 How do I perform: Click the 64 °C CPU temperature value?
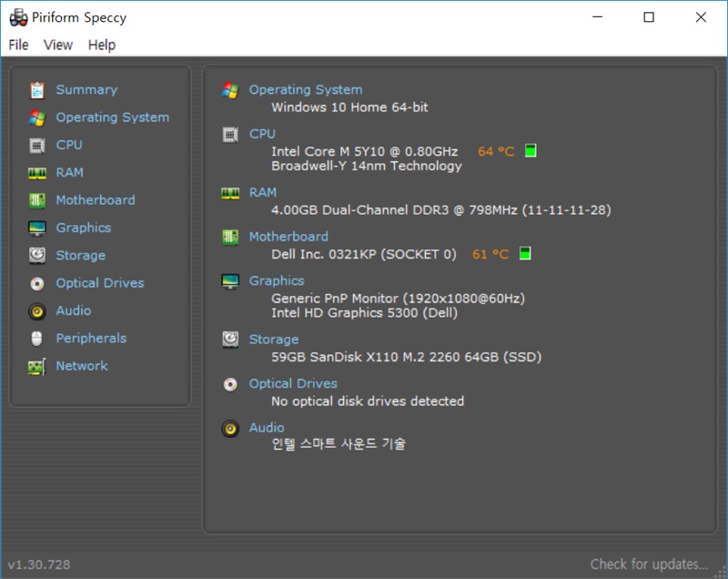[496, 151]
